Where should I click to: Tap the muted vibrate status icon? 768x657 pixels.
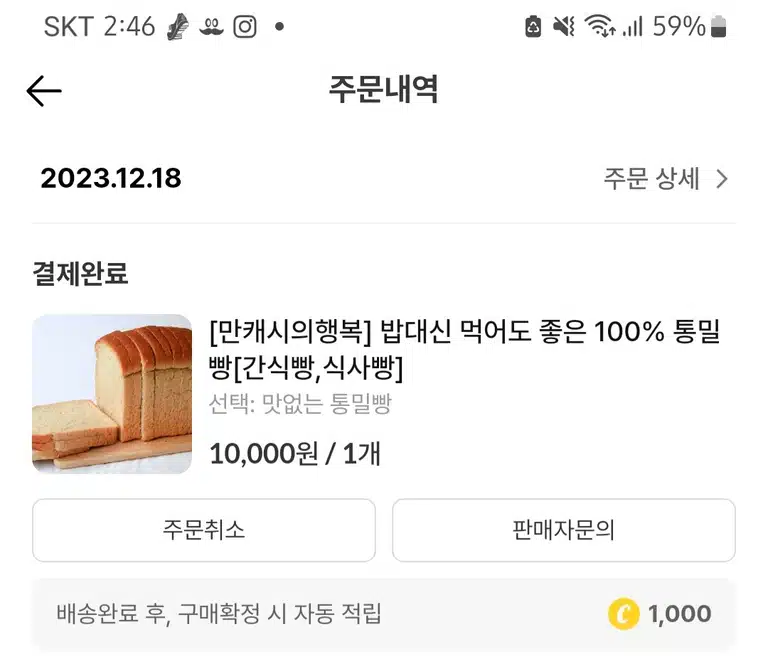tap(564, 26)
